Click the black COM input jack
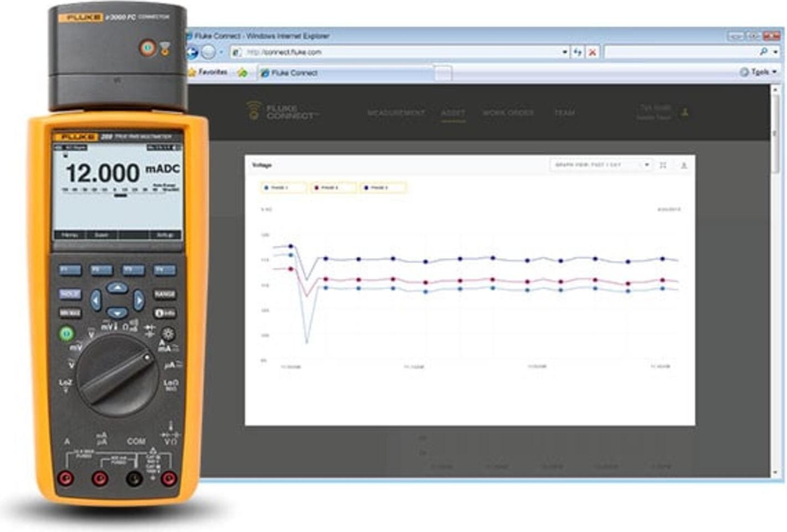 click(x=134, y=478)
